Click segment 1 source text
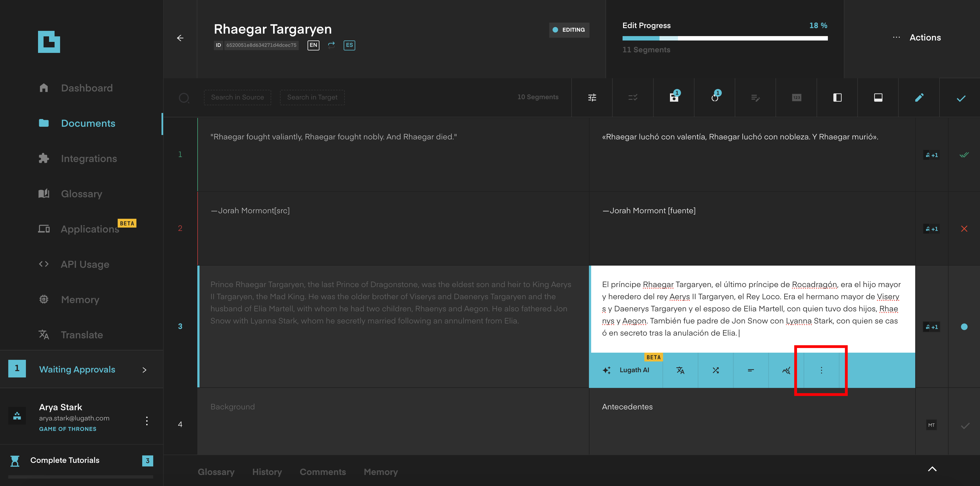Screen dimensions: 980x486 click(334, 137)
